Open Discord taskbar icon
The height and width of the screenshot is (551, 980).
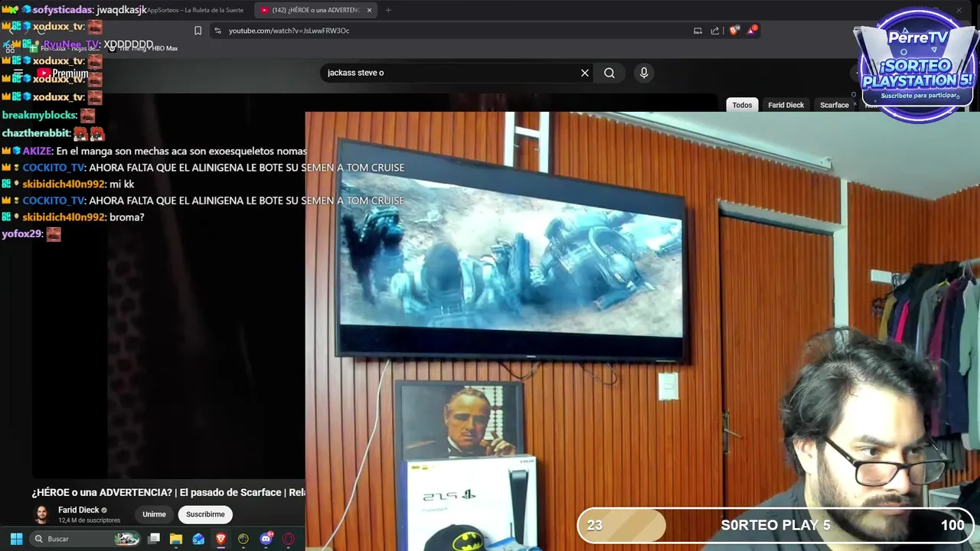tap(266, 539)
